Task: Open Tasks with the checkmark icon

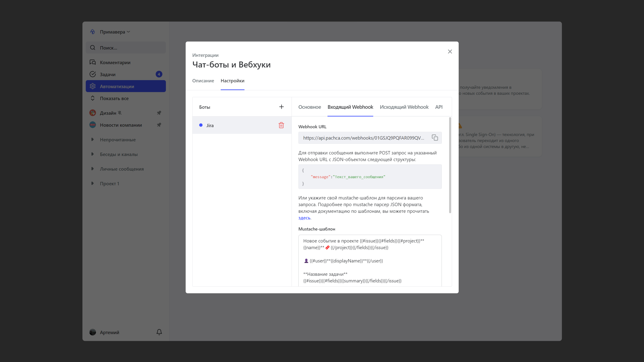Action: tap(93, 74)
